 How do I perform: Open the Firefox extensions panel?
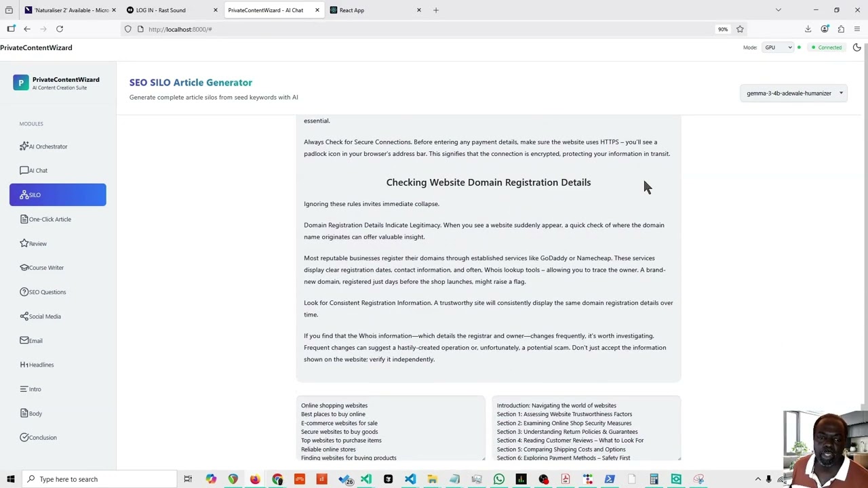[841, 29]
